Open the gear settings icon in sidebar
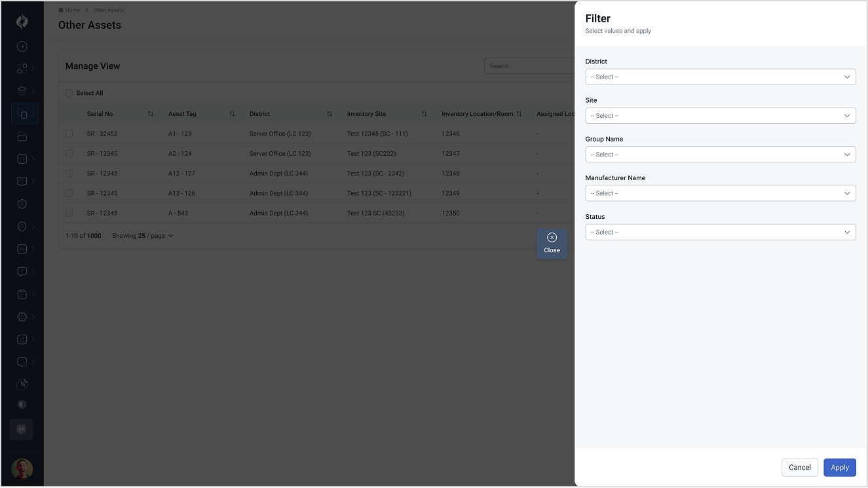Viewport: 868px width, 488px height. click(x=22, y=316)
